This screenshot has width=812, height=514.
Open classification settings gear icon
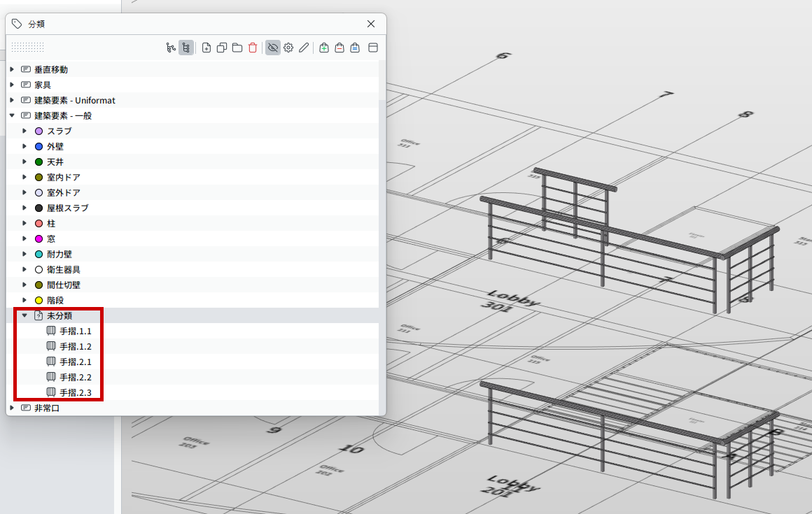coord(288,48)
